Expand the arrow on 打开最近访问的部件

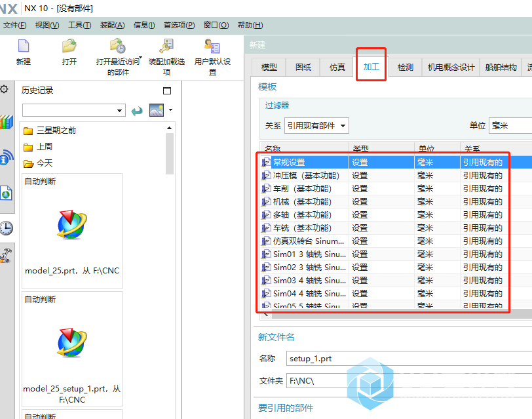(140, 57)
